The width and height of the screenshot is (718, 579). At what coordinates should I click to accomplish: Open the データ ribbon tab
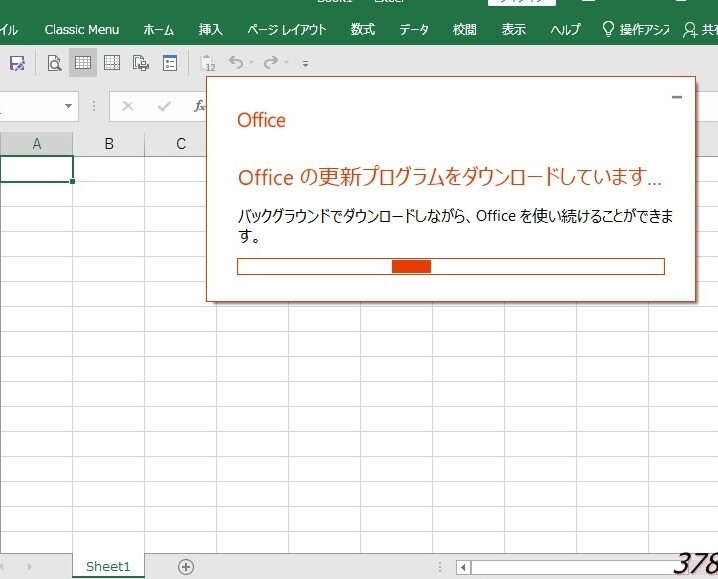414,29
